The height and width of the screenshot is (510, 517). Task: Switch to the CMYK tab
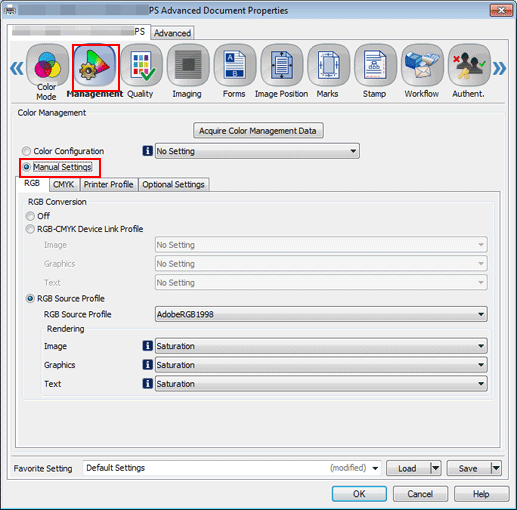click(x=64, y=184)
